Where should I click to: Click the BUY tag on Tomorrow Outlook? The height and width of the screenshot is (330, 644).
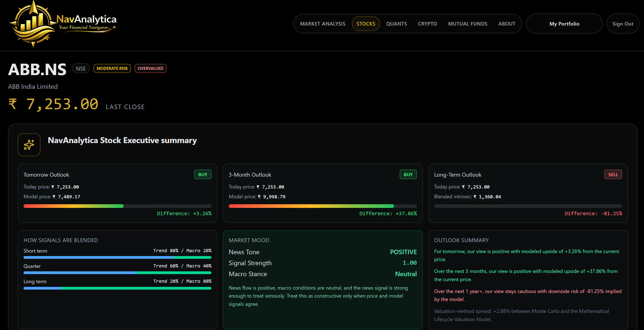pyautogui.click(x=203, y=175)
